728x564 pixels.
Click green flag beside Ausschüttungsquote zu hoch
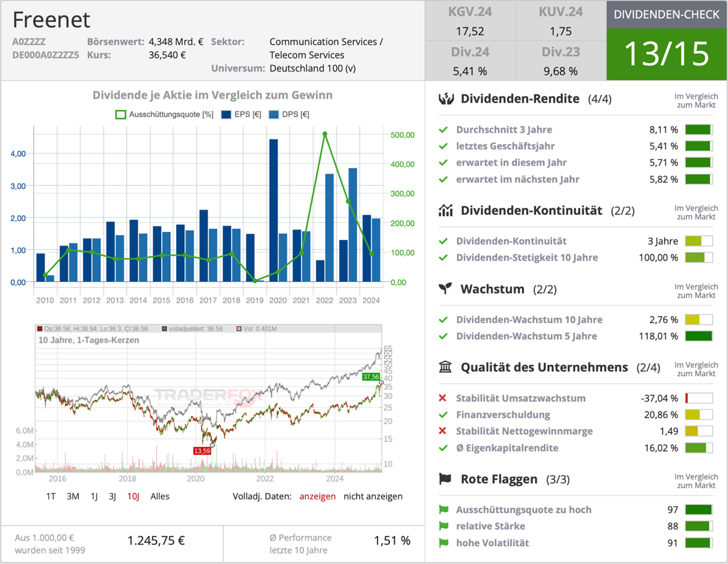(x=444, y=509)
